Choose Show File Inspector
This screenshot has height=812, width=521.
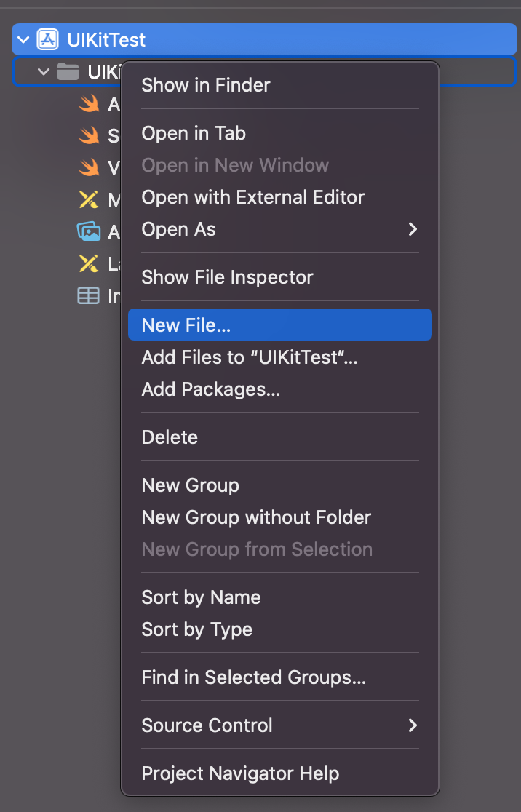tap(279, 277)
